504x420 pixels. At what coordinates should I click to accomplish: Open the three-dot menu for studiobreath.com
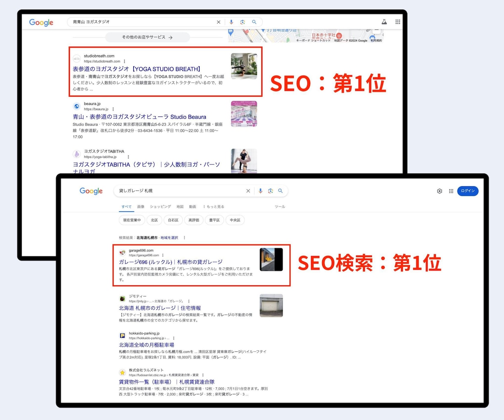pos(124,62)
